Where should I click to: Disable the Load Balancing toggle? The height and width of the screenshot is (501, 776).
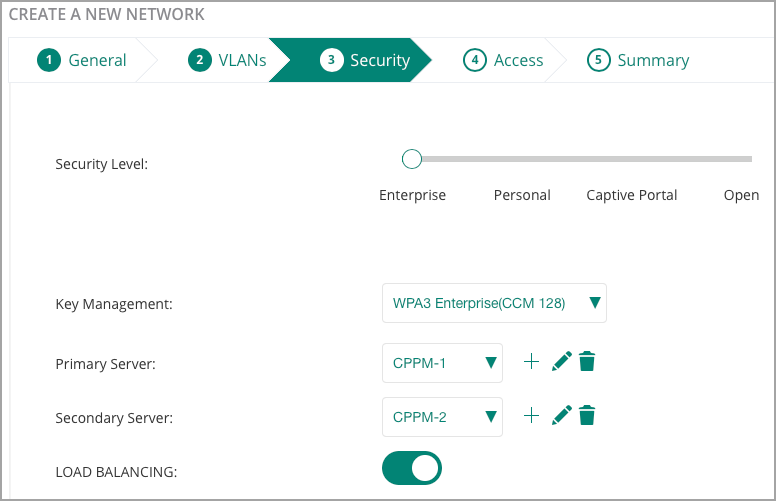(412, 468)
